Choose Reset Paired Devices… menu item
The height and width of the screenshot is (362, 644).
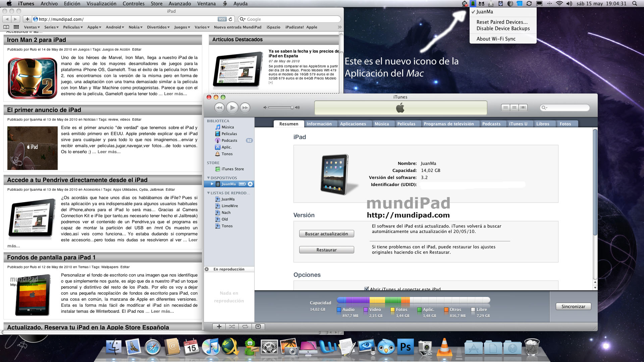503,22
